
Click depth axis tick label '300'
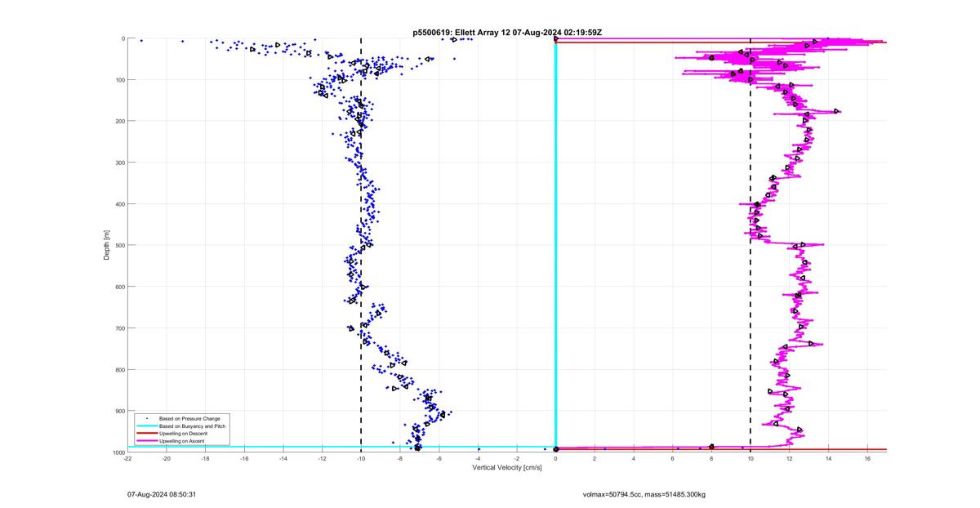click(x=119, y=163)
